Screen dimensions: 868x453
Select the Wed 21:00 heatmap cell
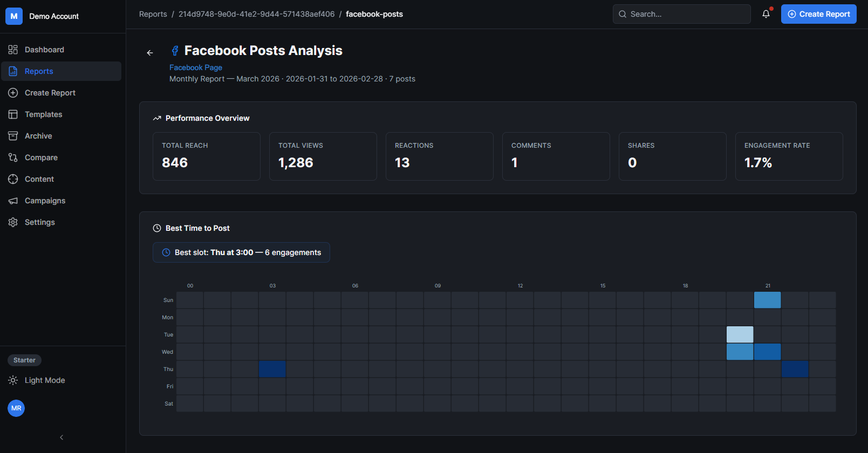pyautogui.click(x=768, y=352)
